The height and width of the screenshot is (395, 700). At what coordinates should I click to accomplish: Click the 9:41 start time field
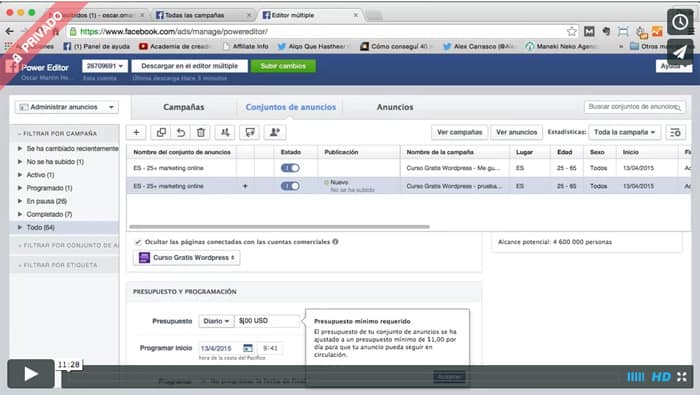[271, 348]
